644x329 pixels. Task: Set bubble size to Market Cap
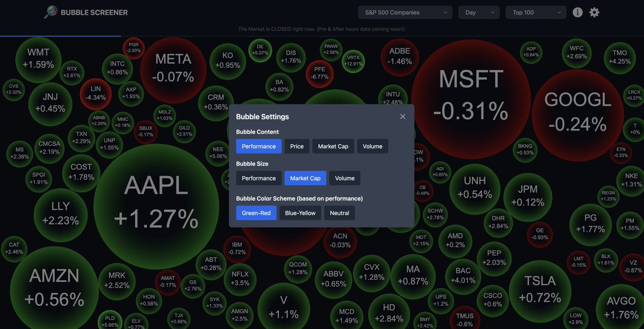[x=305, y=178]
